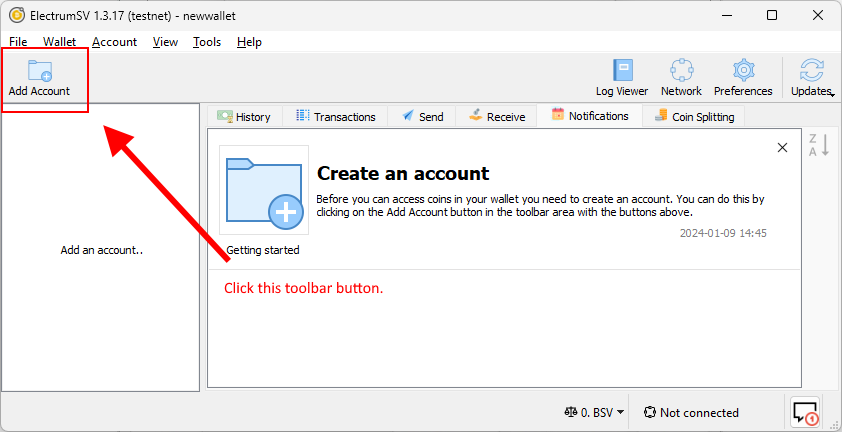Expand the toolbar overflow arrow beside Updates

click(x=833, y=96)
